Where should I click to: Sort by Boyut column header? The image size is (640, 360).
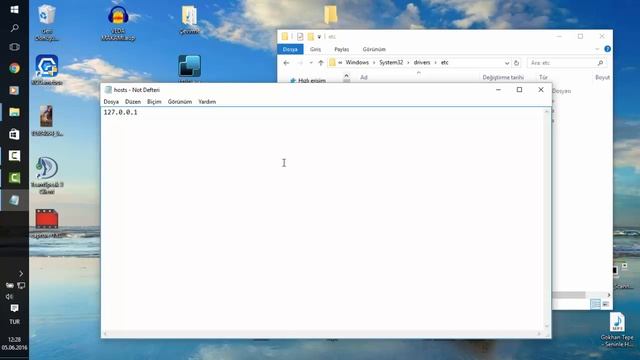point(602,77)
